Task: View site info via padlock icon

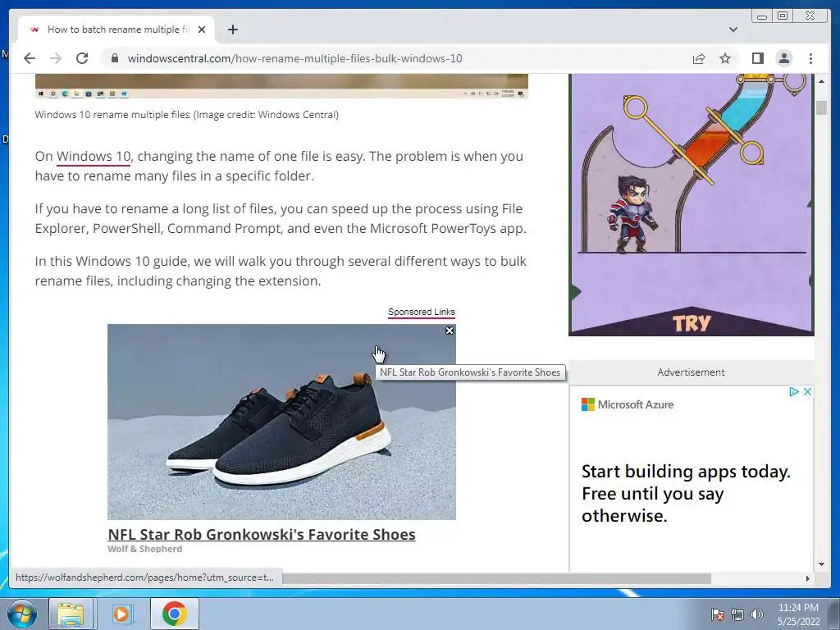Action: 114,58
